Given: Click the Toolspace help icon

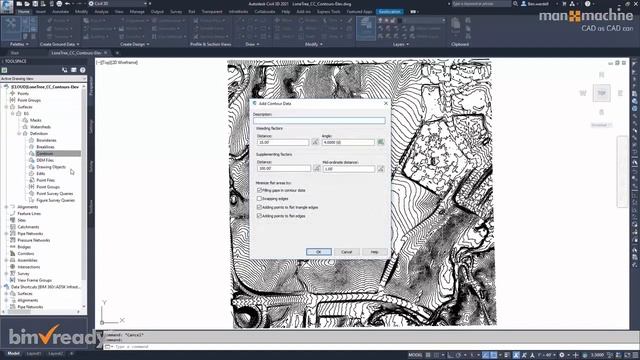Looking at the screenshot, I should 82,70.
